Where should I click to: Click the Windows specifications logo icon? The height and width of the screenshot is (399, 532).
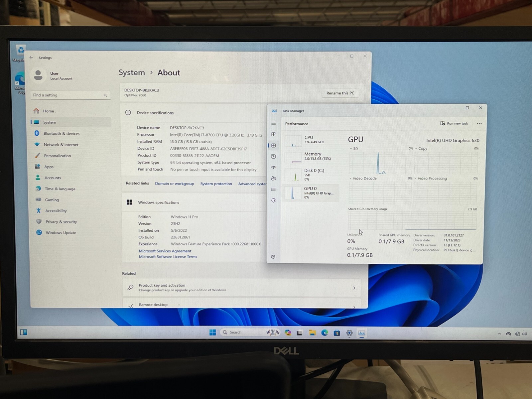pos(129,202)
